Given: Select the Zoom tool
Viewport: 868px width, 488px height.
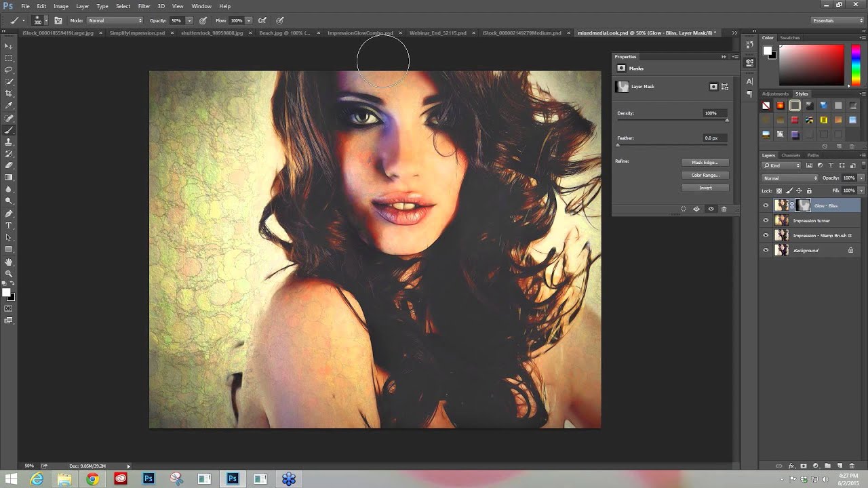Looking at the screenshot, I should click(x=9, y=274).
